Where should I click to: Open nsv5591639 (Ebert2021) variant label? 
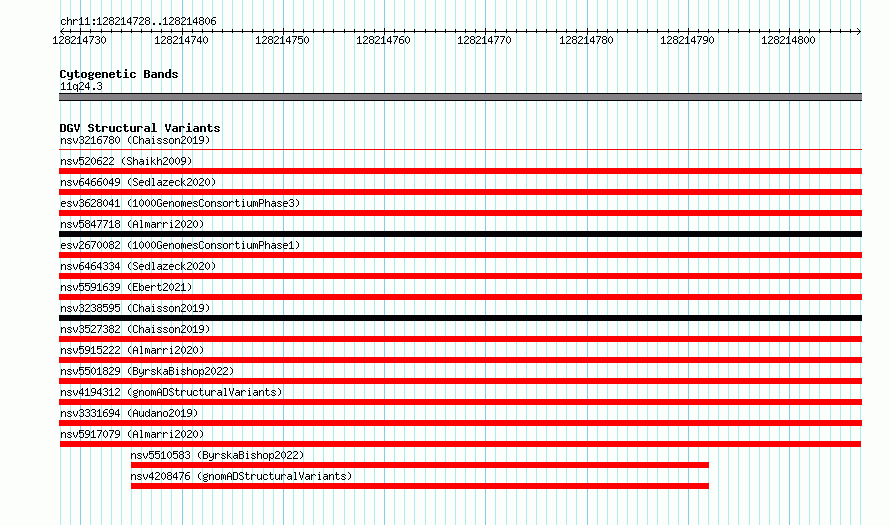[x=126, y=287]
